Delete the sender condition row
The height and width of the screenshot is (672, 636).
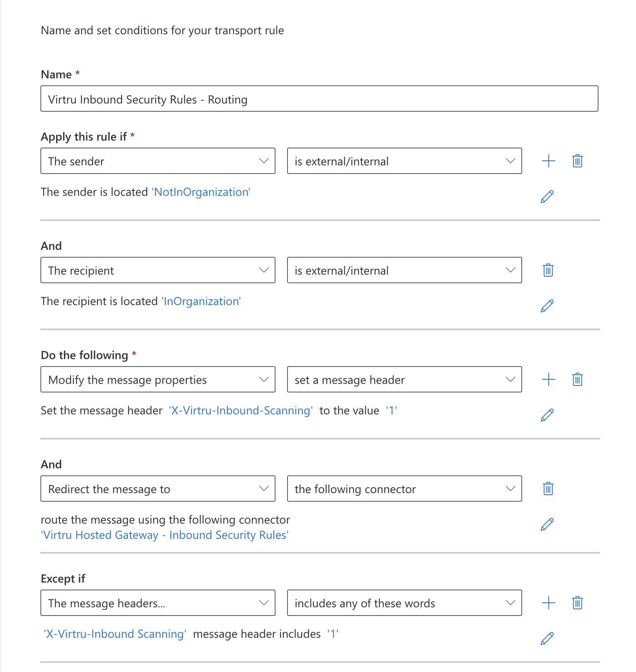[577, 161]
